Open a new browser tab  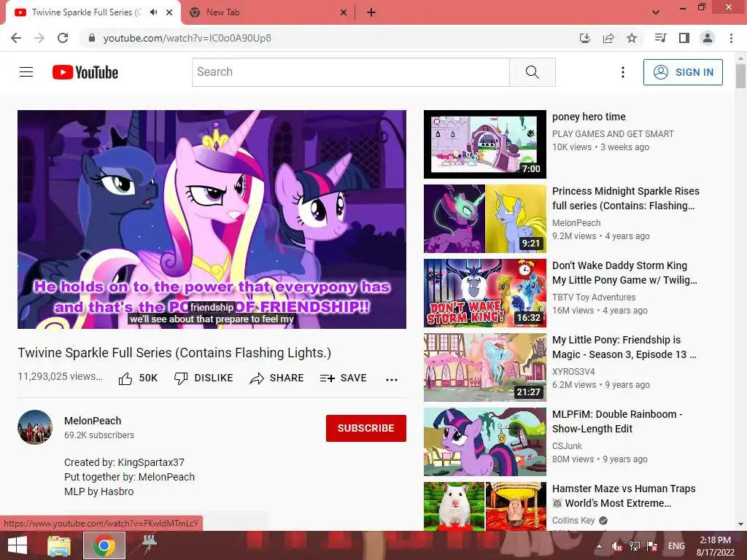click(371, 13)
